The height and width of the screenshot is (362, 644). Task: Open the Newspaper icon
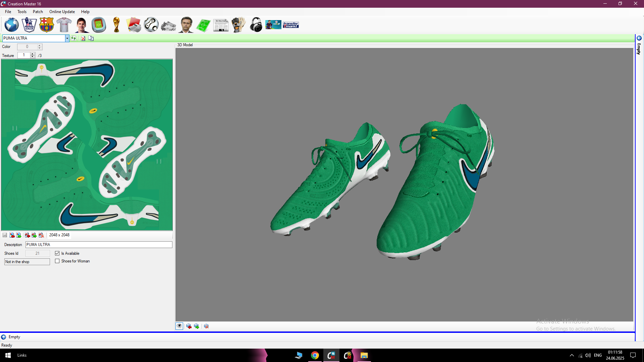click(x=221, y=25)
